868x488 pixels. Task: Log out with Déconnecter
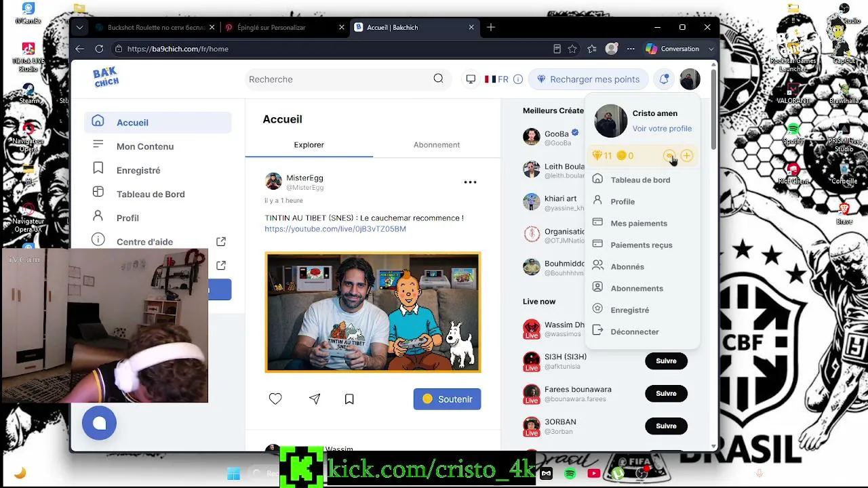pos(642,331)
